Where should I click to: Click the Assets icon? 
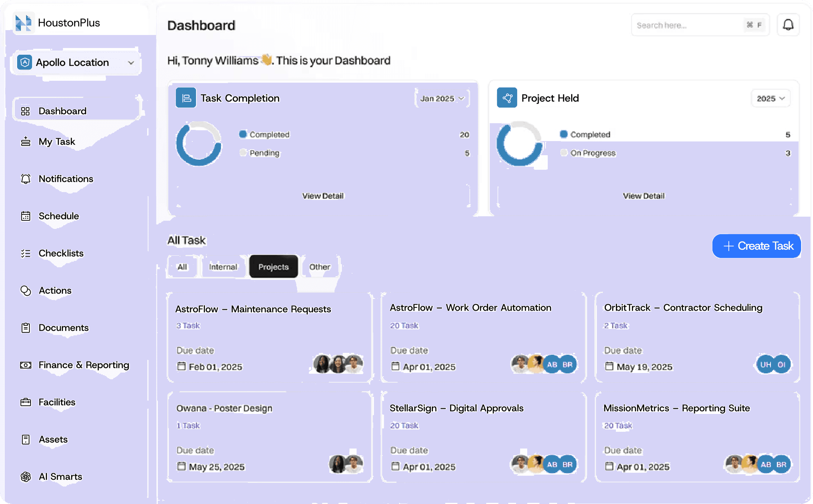25,439
